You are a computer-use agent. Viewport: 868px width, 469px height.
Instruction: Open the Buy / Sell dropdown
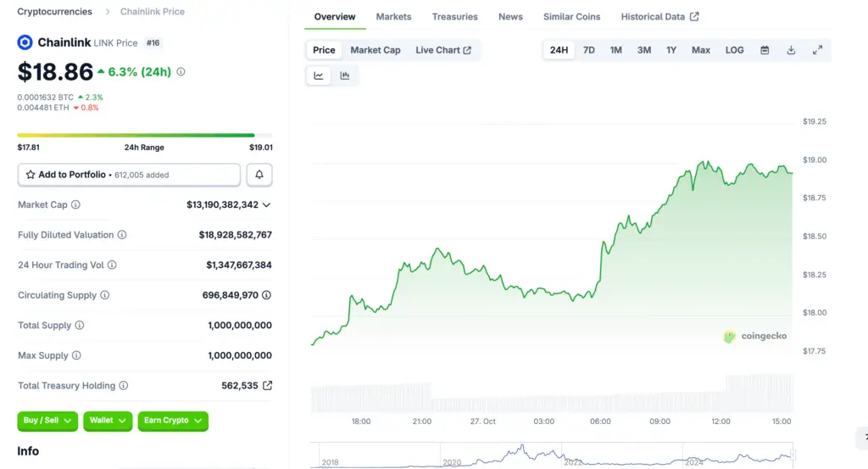[x=47, y=421]
